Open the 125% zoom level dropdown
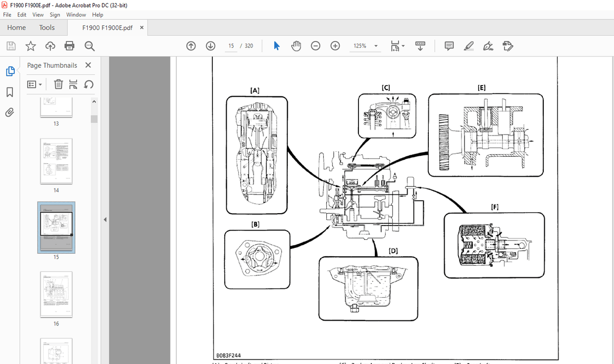The height and width of the screenshot is (364, 614). 365,45
